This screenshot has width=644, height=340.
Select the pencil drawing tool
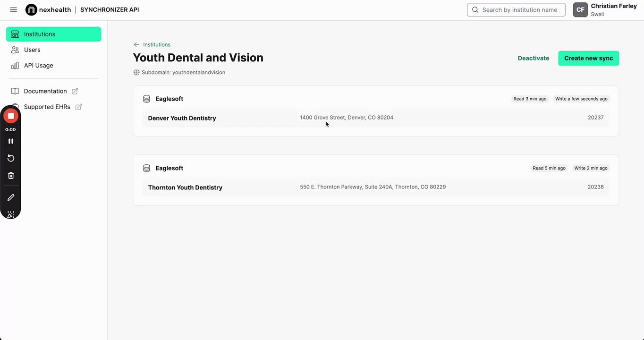click(11, 197)
